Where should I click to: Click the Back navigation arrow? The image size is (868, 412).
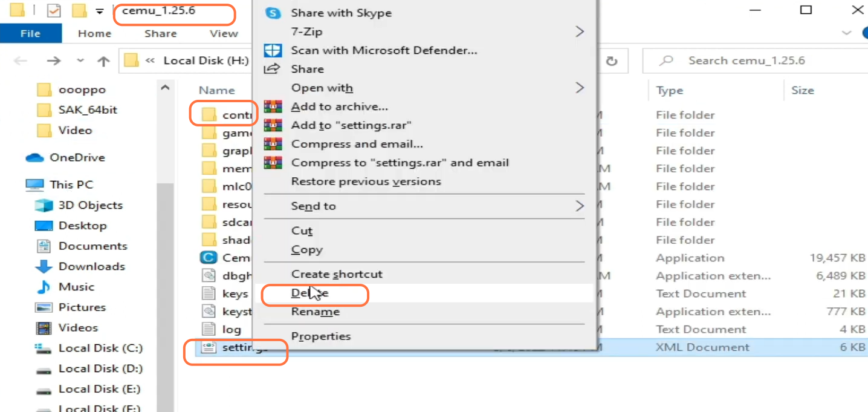coord(21,60)
